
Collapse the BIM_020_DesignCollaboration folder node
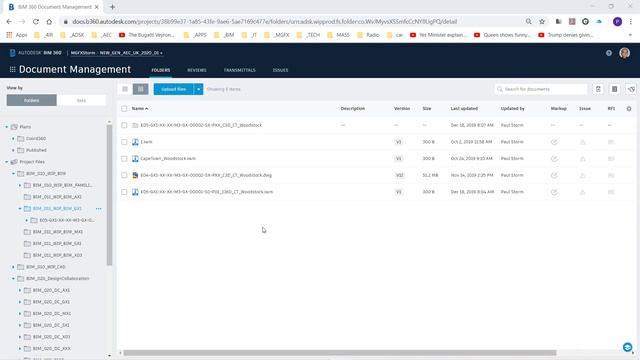coord(13,278)
